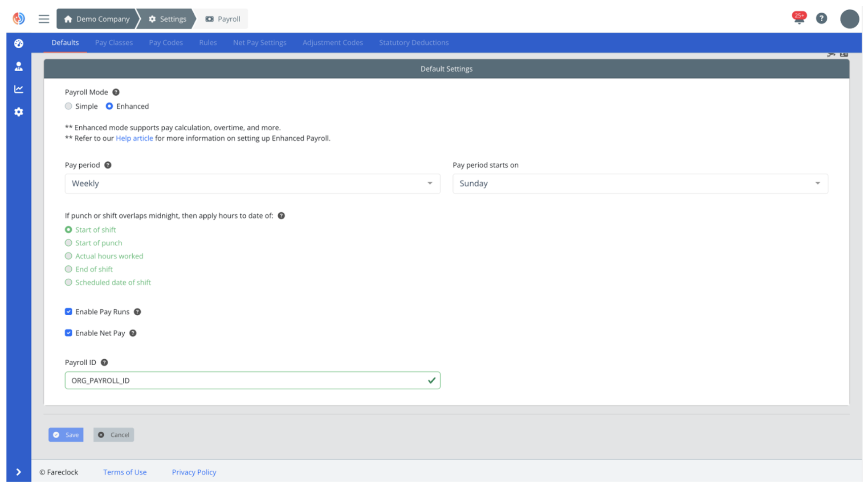This screenshot has width=868, height=488.
Task: Select the Simple payroll mode radio button
Action: tap(68, 106)
